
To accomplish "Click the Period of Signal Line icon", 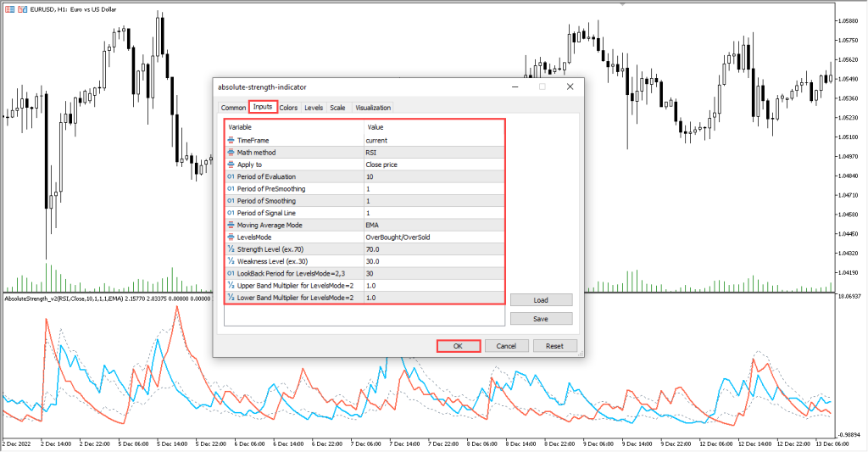I will 231,213.
